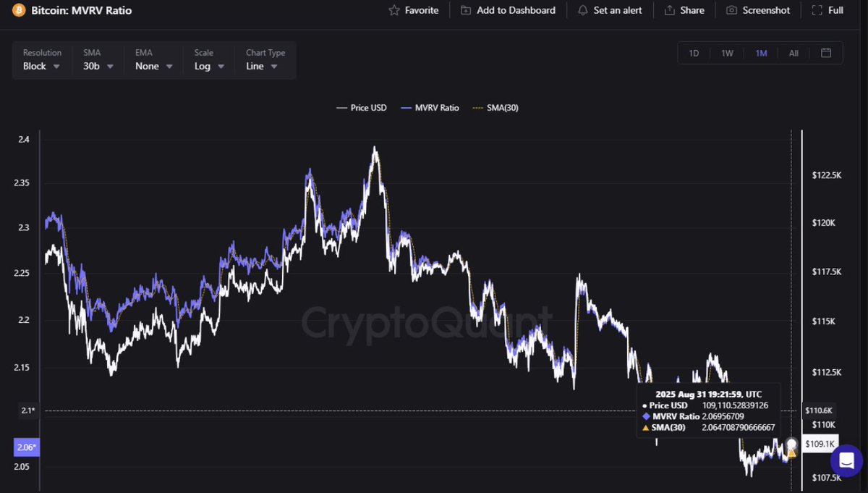
Task: Open the Resolution dropdown set to Block
Action: tap(41, 66)
